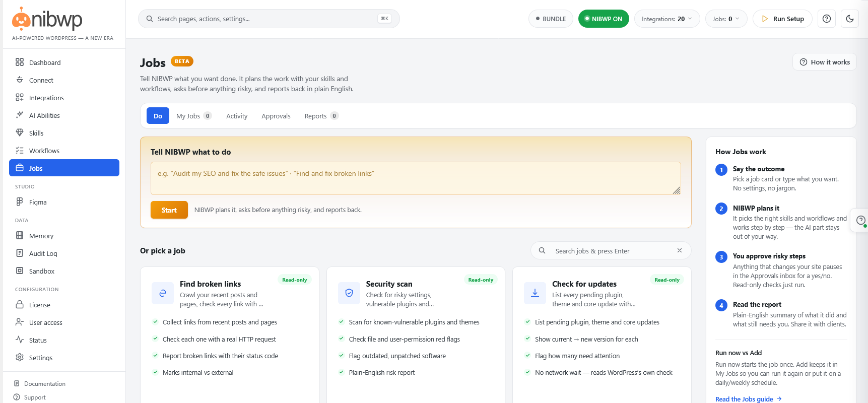Click the Run Setup button

(782, 19)
